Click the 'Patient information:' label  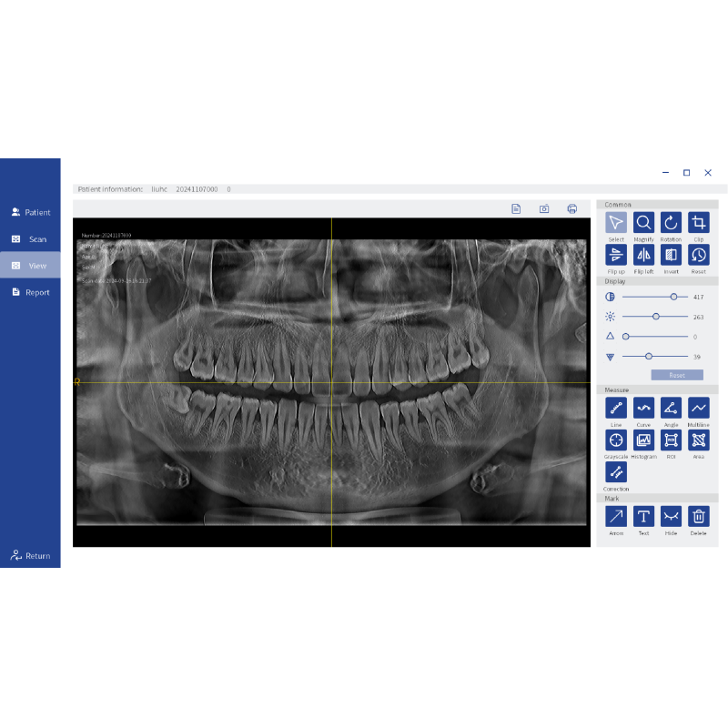[110, 189]
